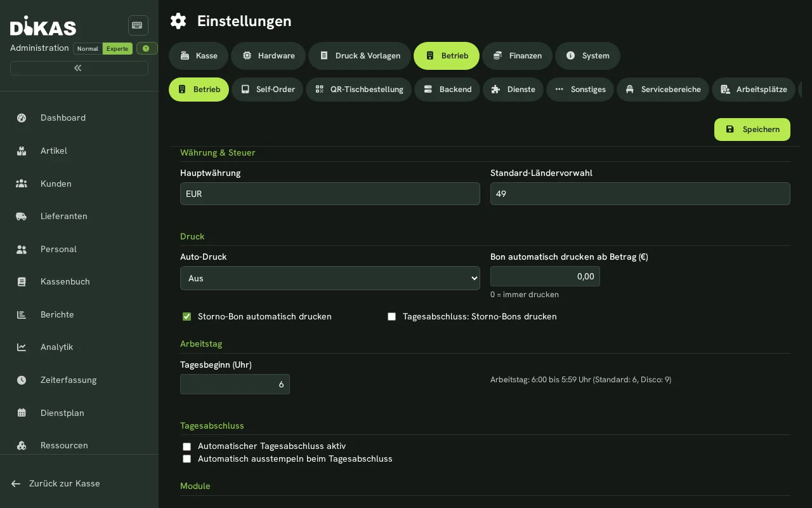Open the System settings tab
Viewport: 812px width, 508px height.
pos(587,56)
